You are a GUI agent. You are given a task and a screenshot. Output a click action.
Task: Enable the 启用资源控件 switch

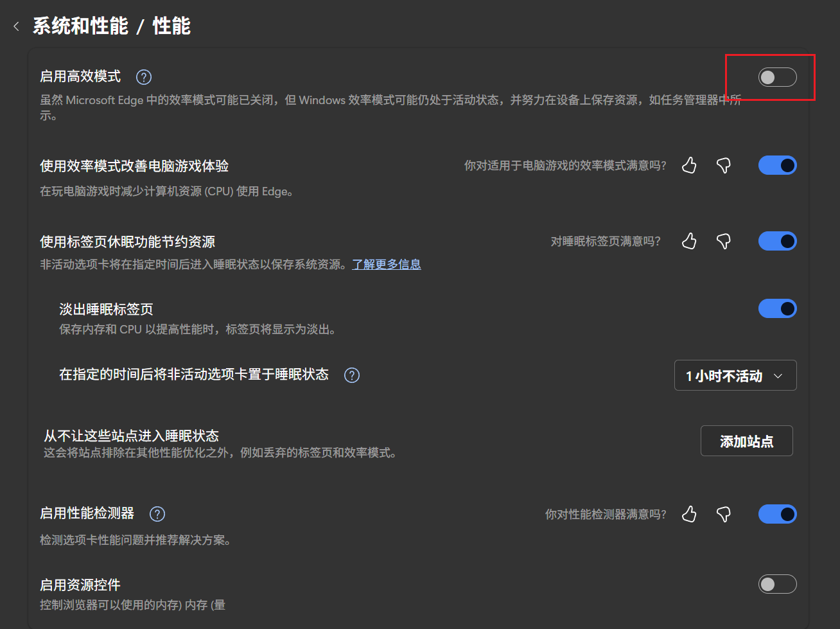778,584
